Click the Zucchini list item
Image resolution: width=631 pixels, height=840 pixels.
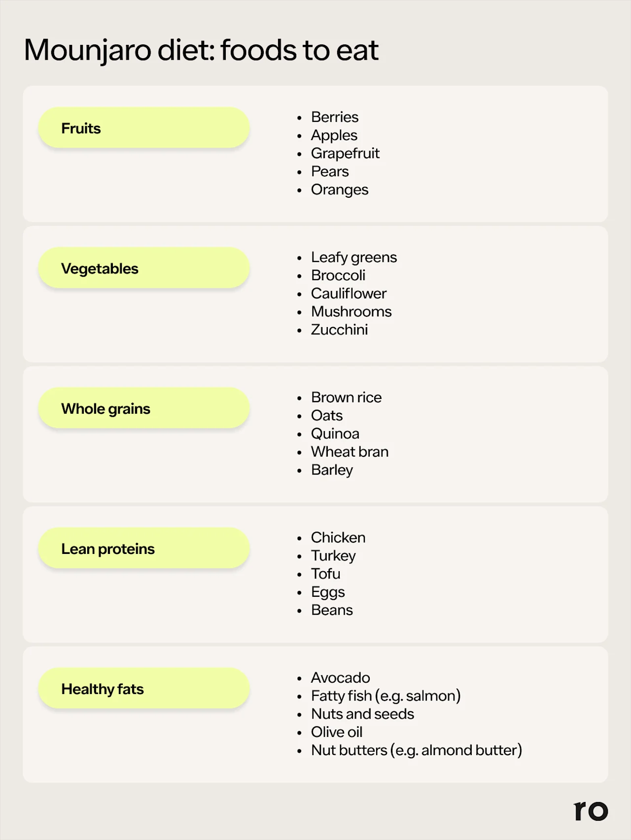coord(339,329)
